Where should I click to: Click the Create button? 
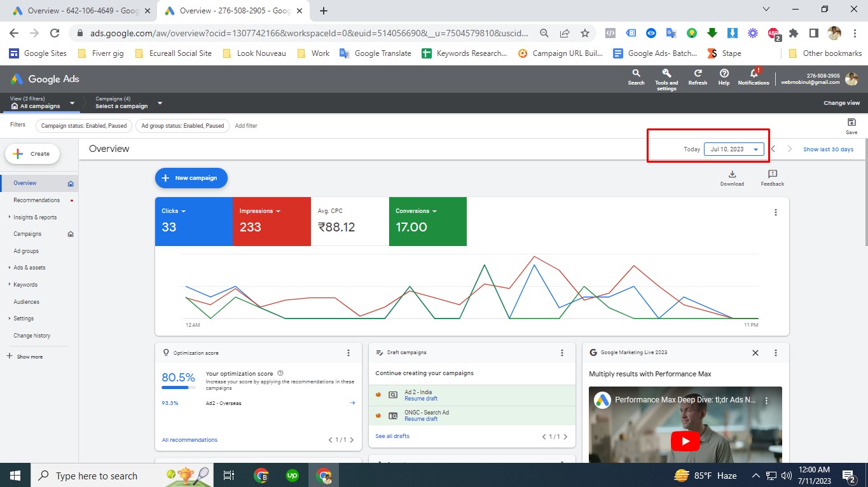[32, 154]
